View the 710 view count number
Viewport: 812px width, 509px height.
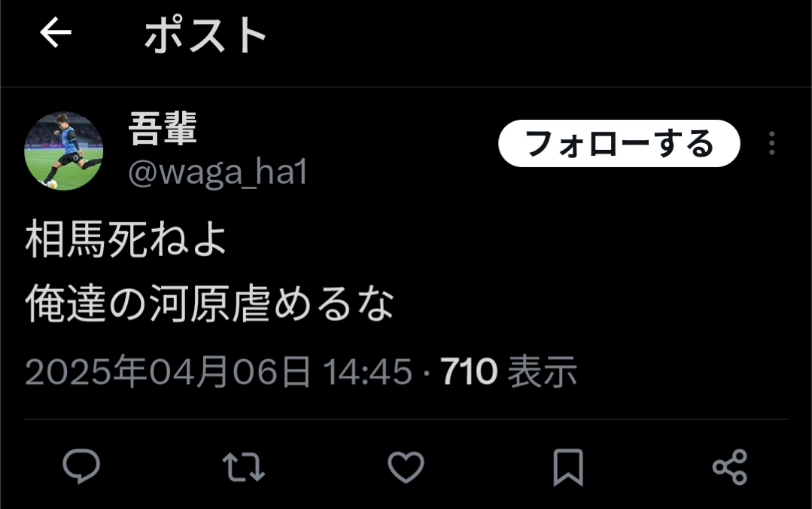469,372
